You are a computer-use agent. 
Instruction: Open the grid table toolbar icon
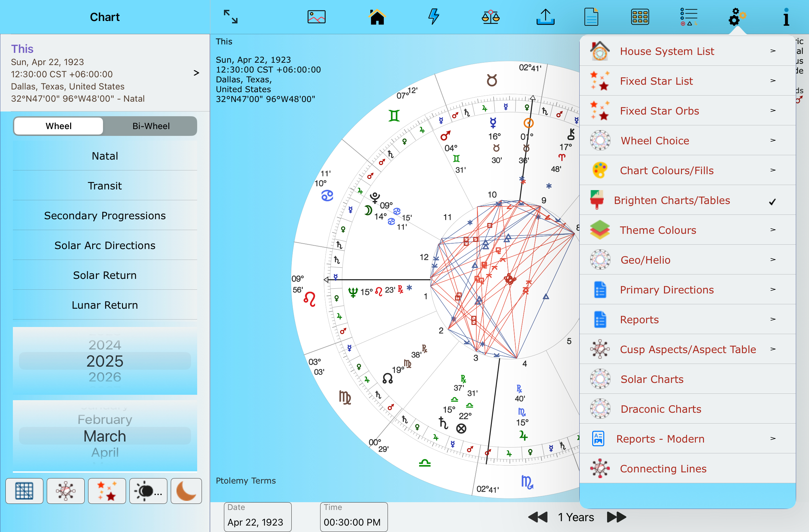pyautogui.click(x=640, y=17)
